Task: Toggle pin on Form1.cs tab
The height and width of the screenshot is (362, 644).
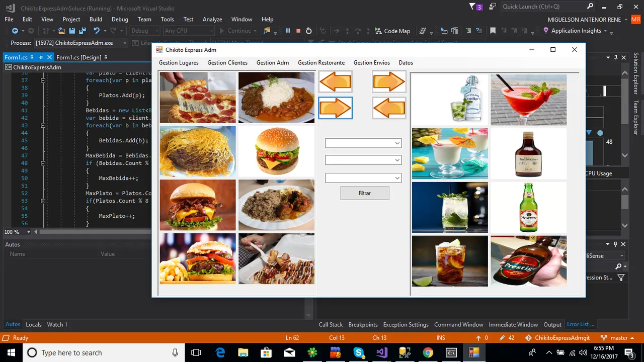Action: pyautogui.click(x=41, y=57)
